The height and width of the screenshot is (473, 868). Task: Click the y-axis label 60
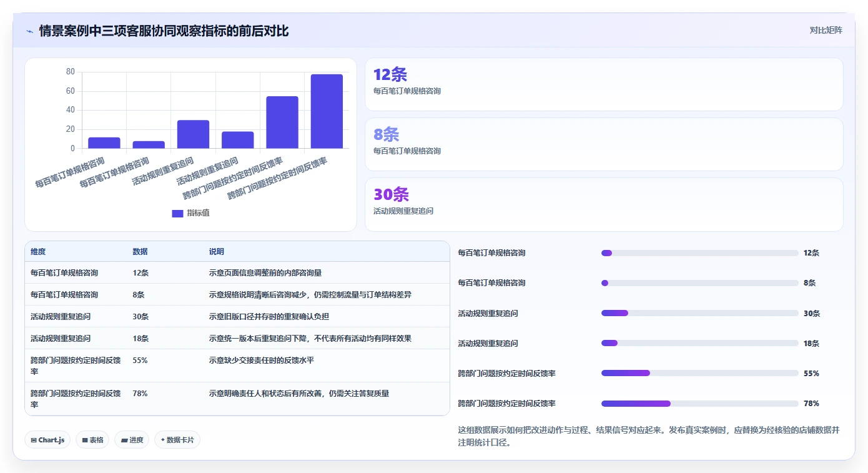[70, 91]
